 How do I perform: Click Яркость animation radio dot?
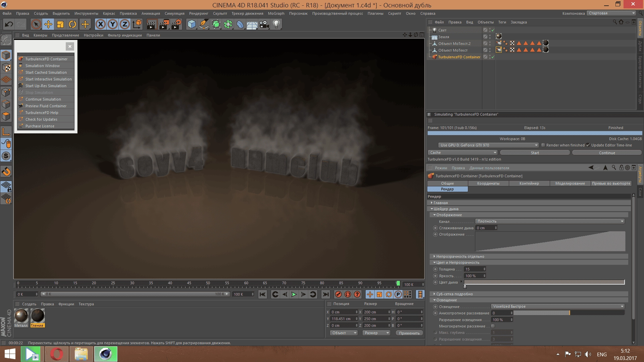coord(435,276)
